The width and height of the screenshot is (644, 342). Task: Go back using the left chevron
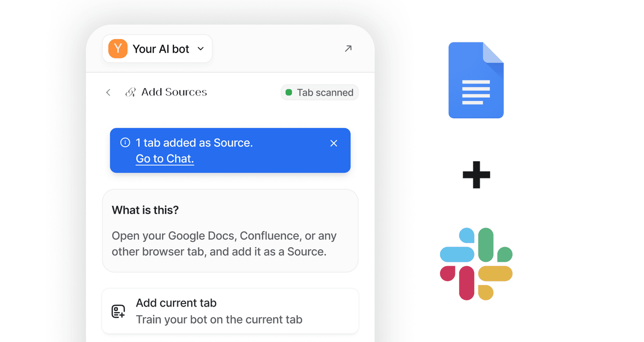pyautogui.click(x=108, y=92)
